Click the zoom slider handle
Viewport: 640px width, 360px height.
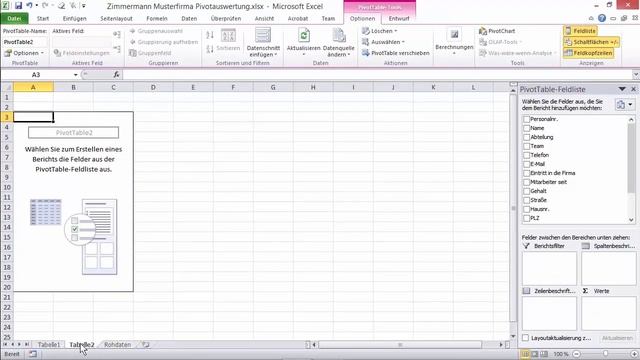[x=605, y=354]
